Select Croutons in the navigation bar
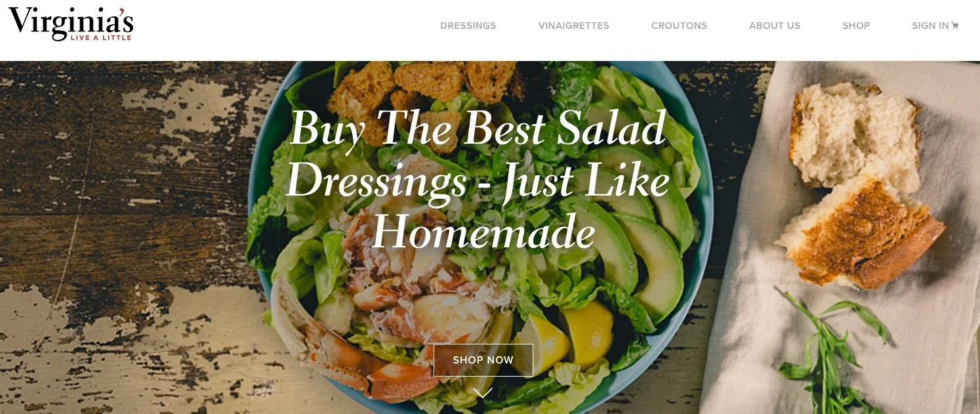 coord(679,26)
